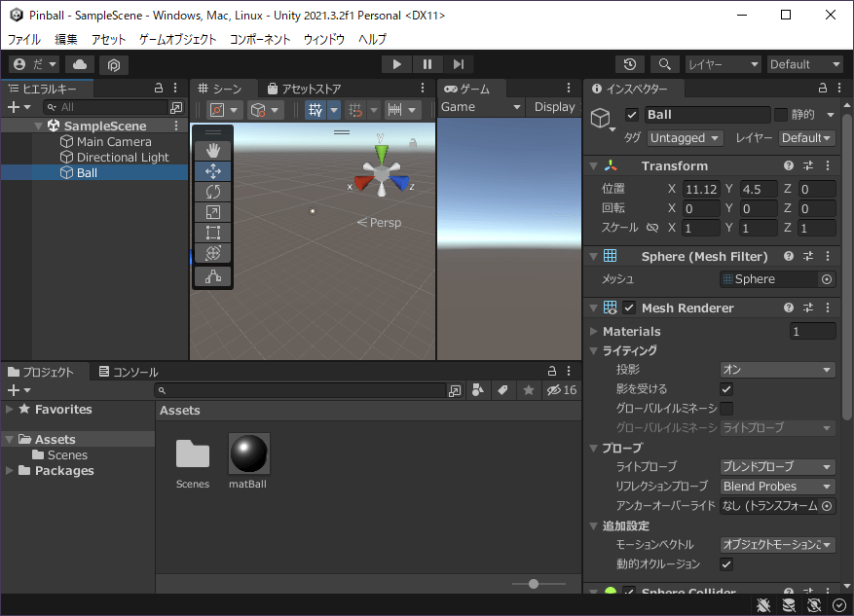
Task: Search by type in Project panel
Action: point(478,390)
